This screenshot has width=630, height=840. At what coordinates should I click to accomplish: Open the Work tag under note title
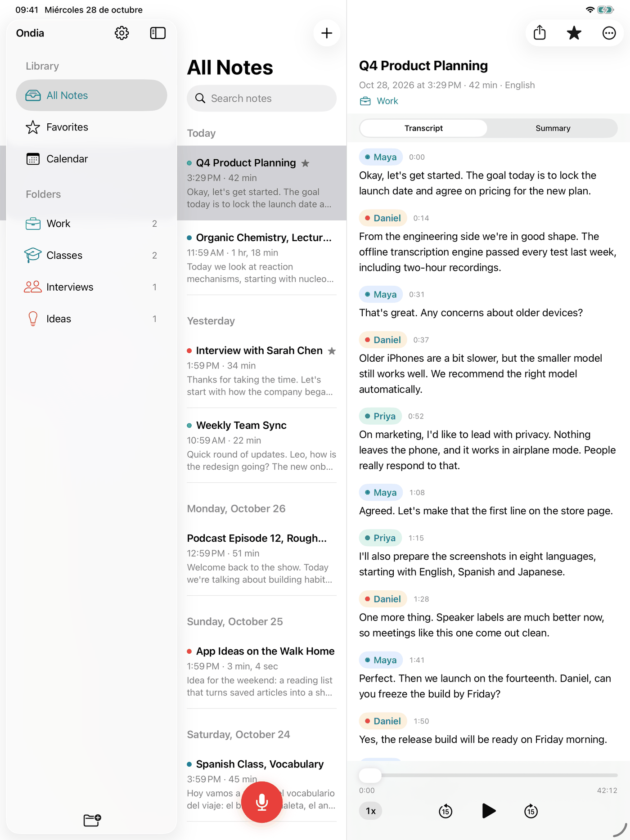point(379,101)
